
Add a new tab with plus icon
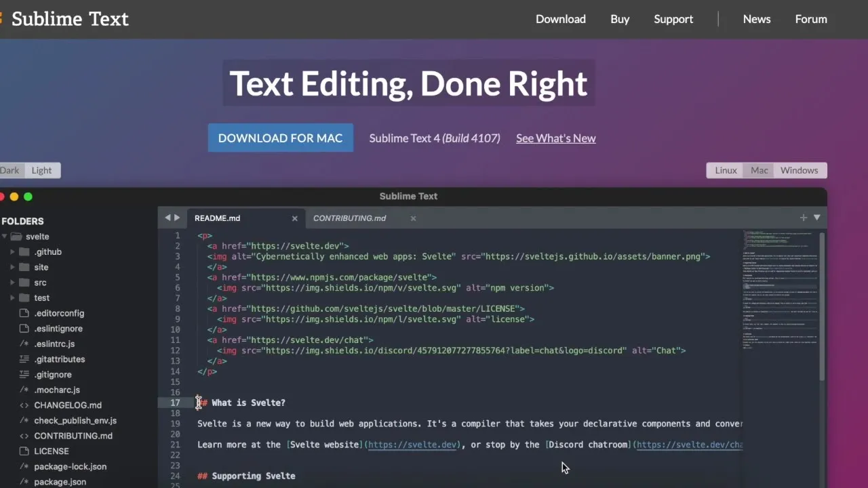pyautogui.click(x=803, y=218)
